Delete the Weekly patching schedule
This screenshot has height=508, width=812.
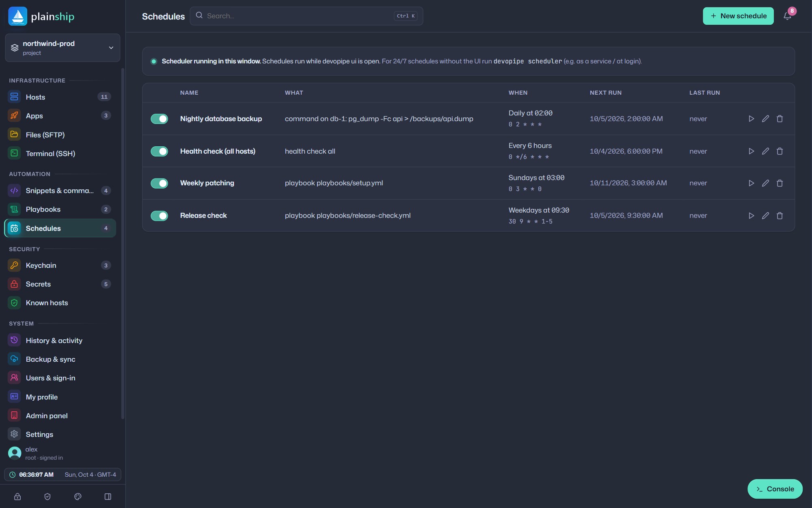[x=780, y=183]
